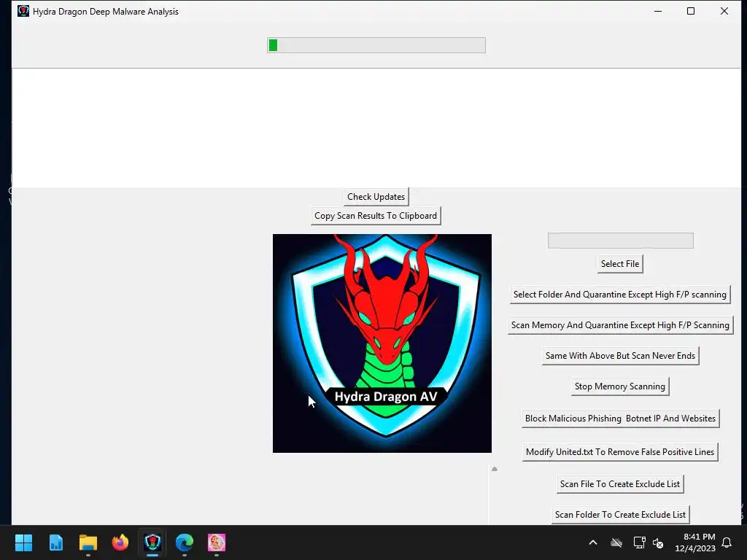Screen dimensions: 747x560
Task: Click Hydra Dragon title bar app icon
Action: (x=23, y=11)
